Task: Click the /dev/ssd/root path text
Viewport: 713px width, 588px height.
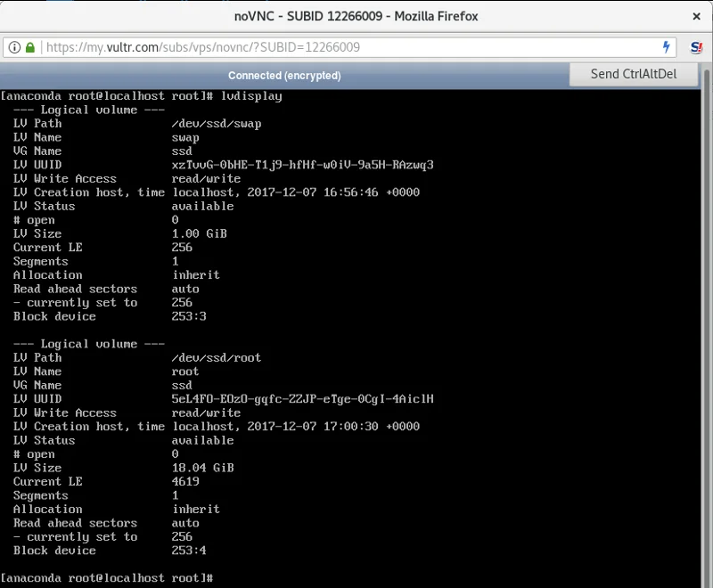Action: click(x=217, y=358)
